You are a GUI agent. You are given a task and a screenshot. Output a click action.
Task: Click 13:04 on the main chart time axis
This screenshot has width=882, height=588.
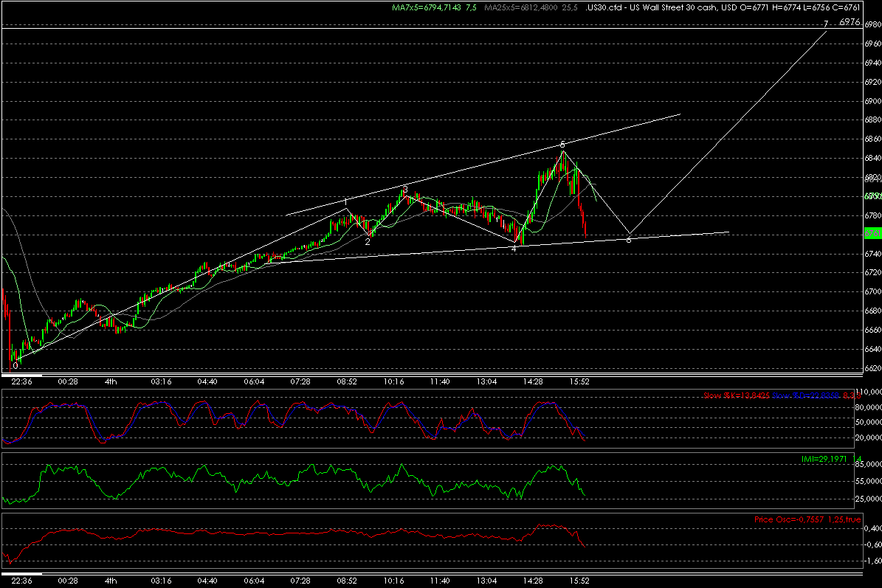486,381
